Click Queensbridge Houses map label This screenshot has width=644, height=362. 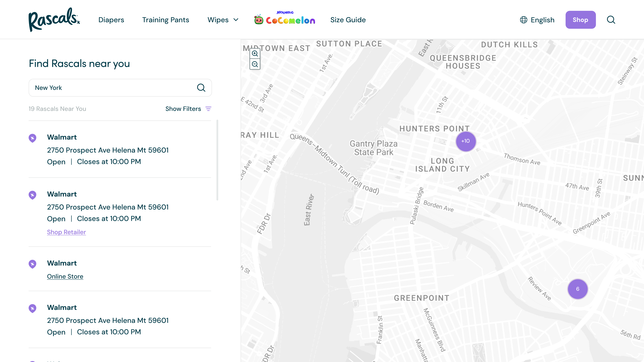pos(463,62)
